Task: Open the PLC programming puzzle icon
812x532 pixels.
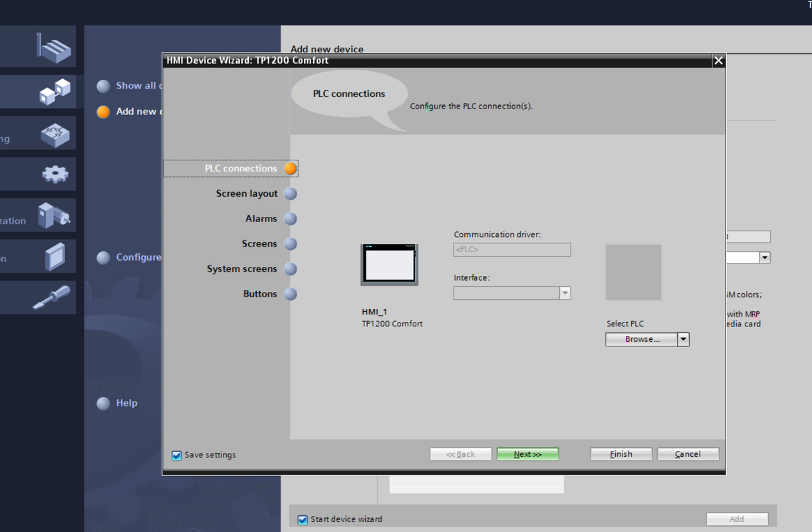Action: tap(55, 135)
